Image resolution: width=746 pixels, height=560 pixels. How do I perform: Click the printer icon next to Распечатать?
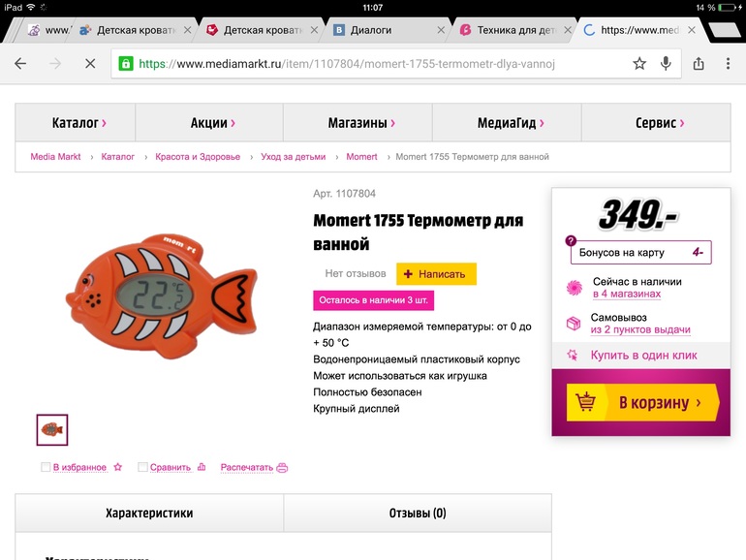pos(283,467)
